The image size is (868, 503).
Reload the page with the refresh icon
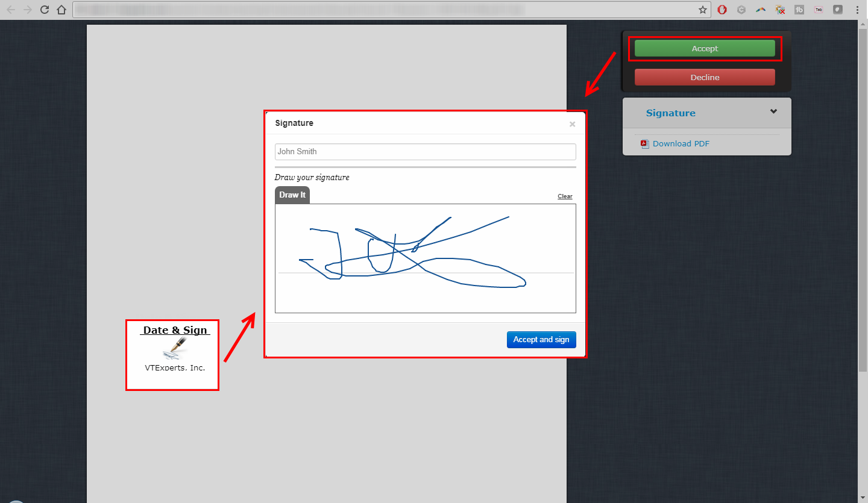(x=44, y=10)
